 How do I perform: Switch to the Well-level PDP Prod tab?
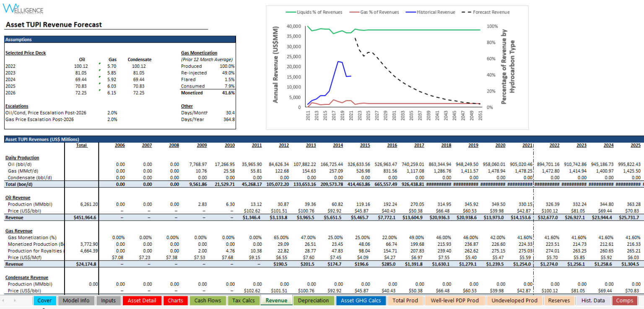(454, 301)
